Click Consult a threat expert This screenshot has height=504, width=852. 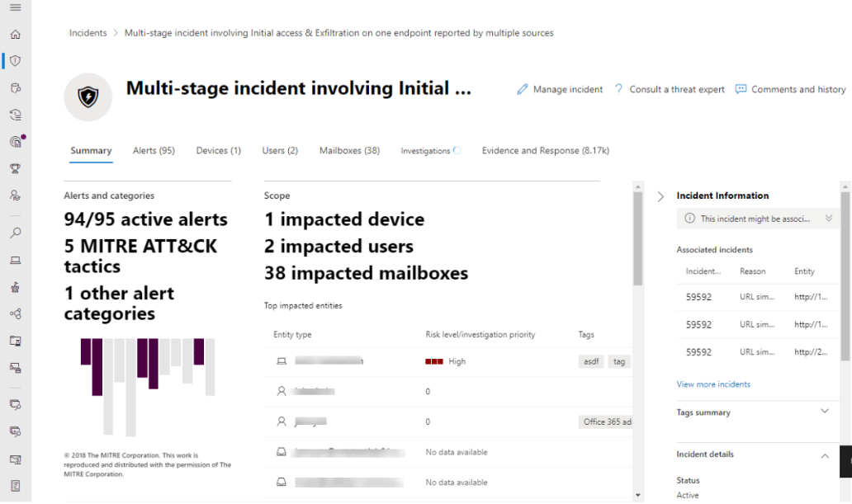click(x=676, y=89)
